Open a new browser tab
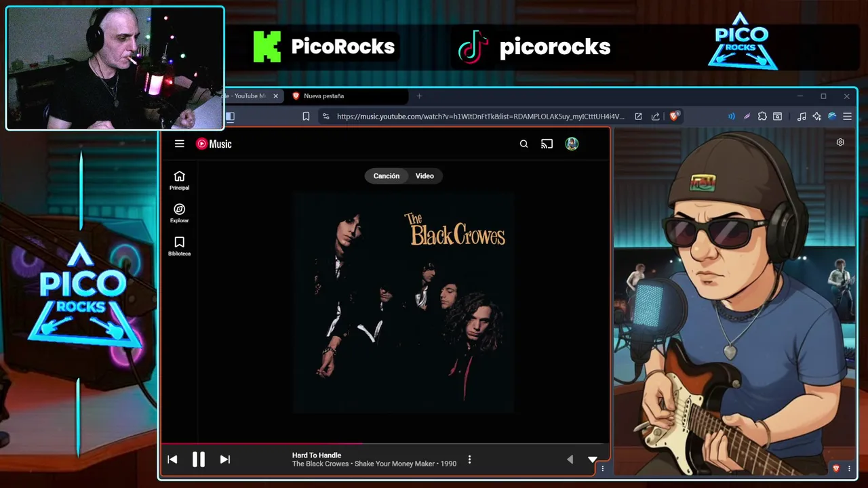This screenshot has height=488, width=868. 419,96
